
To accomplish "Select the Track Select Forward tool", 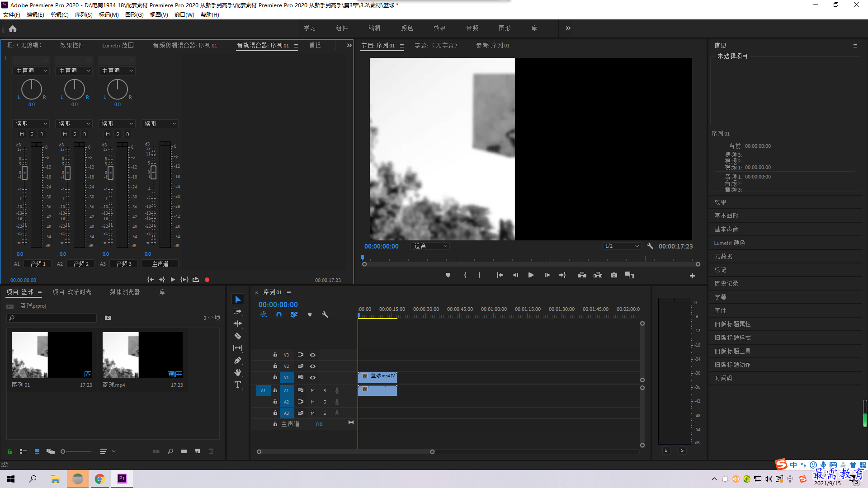I will 238,312.
